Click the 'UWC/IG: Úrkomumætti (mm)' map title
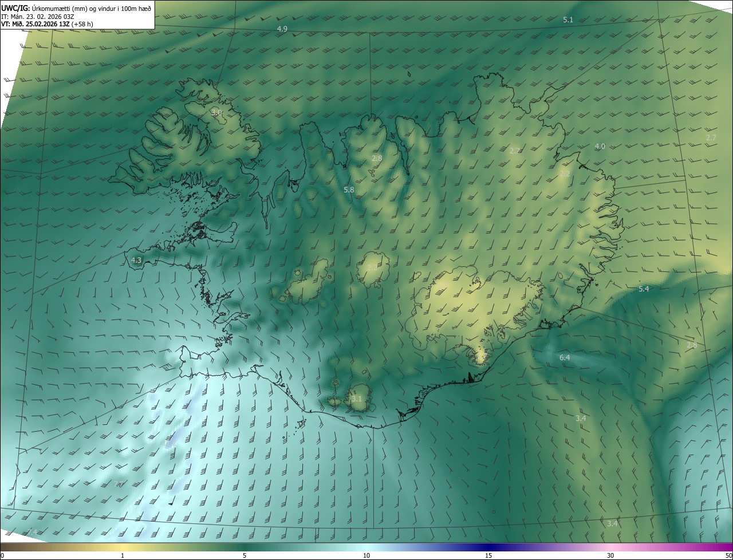733x560 pixels. click(x=77, y=7)
